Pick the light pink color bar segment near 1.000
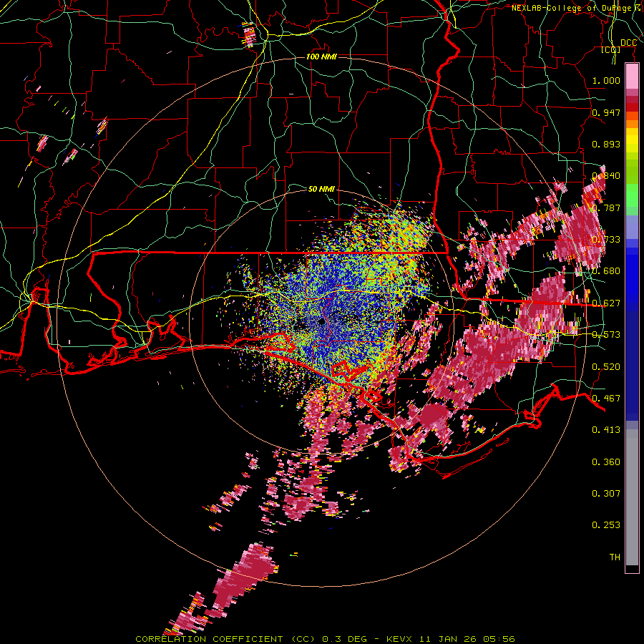Viewport: 644px width, 644px height. pyautogui.click(x=632, y=77)
